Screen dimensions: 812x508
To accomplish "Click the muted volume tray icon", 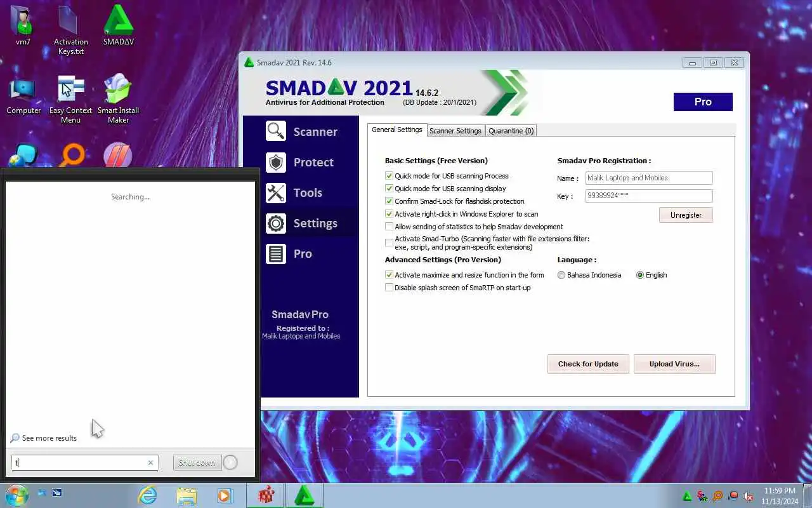I will (749, 496).
